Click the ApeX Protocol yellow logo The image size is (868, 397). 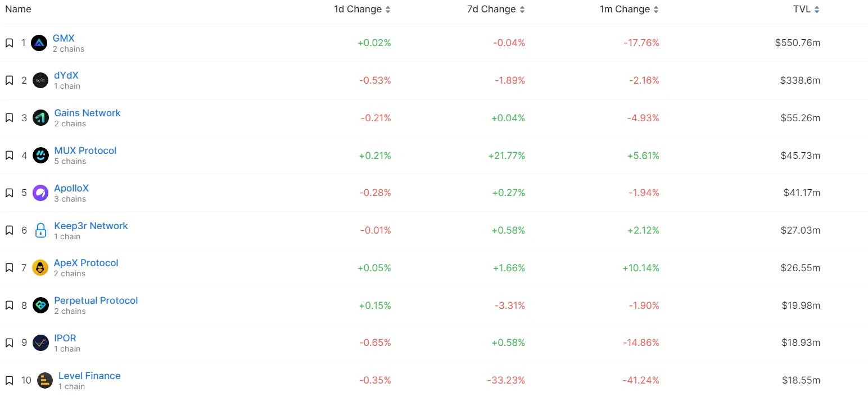coord(40,268)
